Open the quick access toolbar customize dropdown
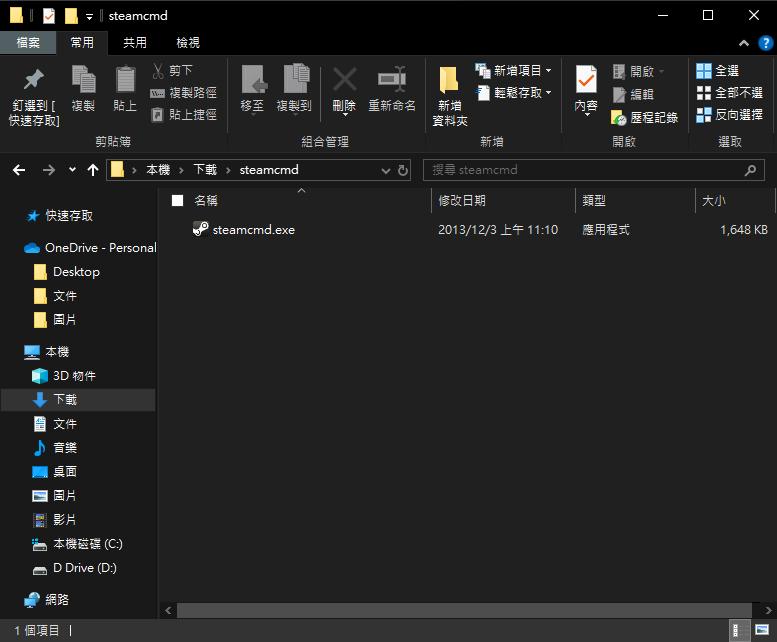Viewport: 777px width, 642px height. pyautogui.click(x=89, y=17)
